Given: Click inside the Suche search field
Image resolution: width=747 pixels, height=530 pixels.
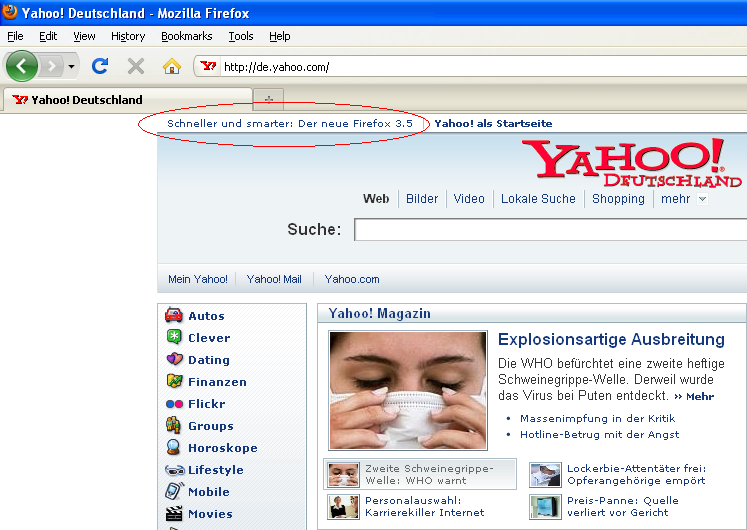Looking at the screenshot, I should pyautogui.click(x=550, y=230).
